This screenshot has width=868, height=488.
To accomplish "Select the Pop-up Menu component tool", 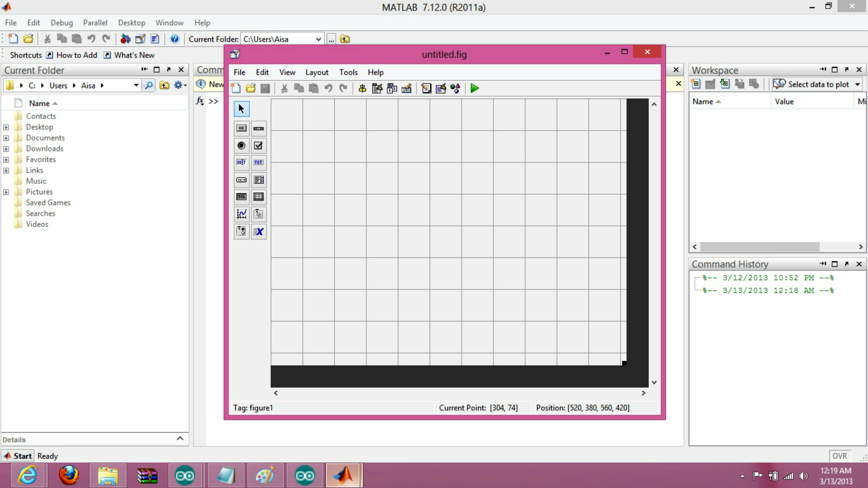I will (x=241, y=180).
